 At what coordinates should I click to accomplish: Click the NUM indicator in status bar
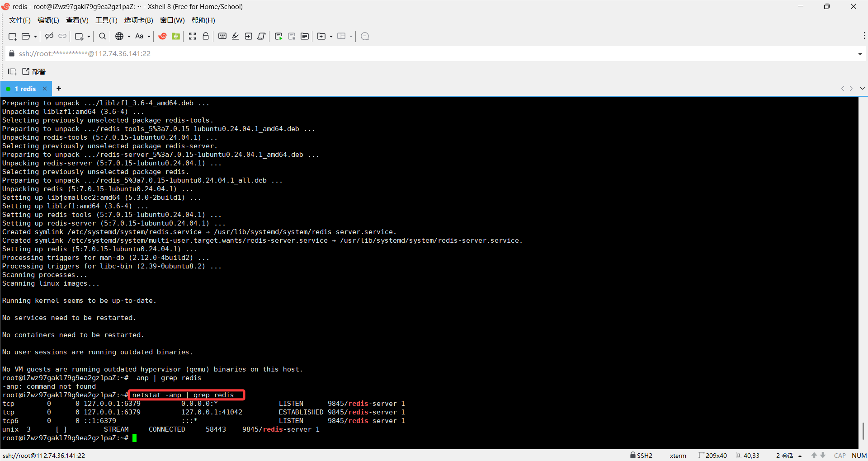pyautogui.click(x=859, y=456)
